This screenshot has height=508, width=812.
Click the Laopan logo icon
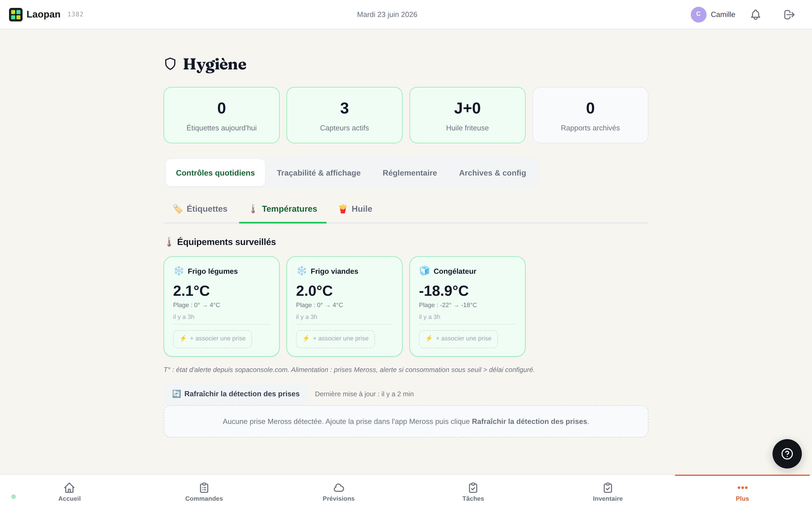pos(16,14)
